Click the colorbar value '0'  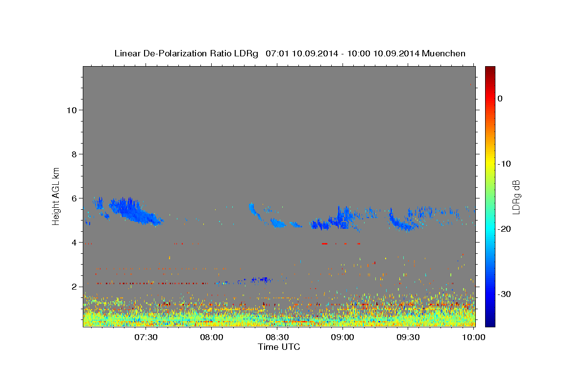pos(500,98)
